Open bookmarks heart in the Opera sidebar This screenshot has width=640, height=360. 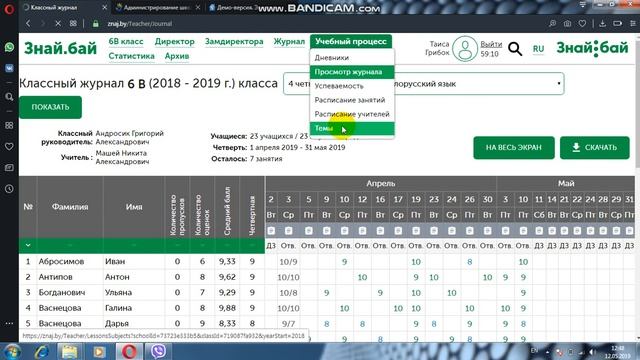pos(9,146)
